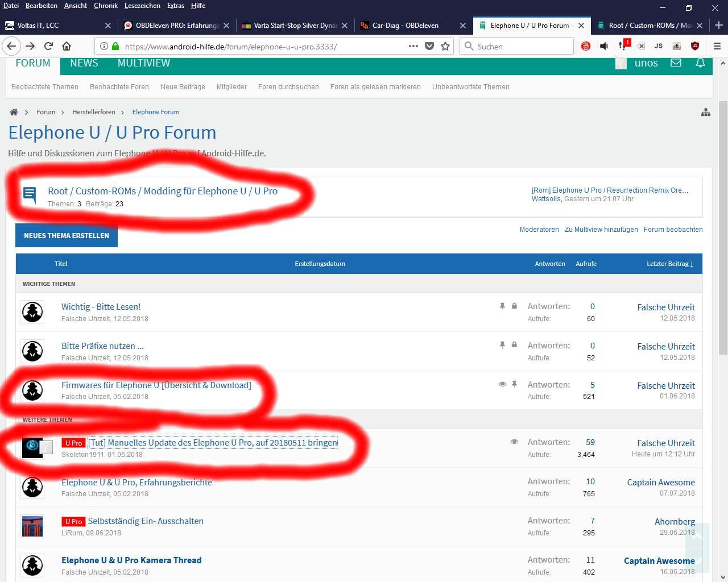This screenshot has width=728, height=582.
Task: Click the Pocket save icon
Action: 429,46
